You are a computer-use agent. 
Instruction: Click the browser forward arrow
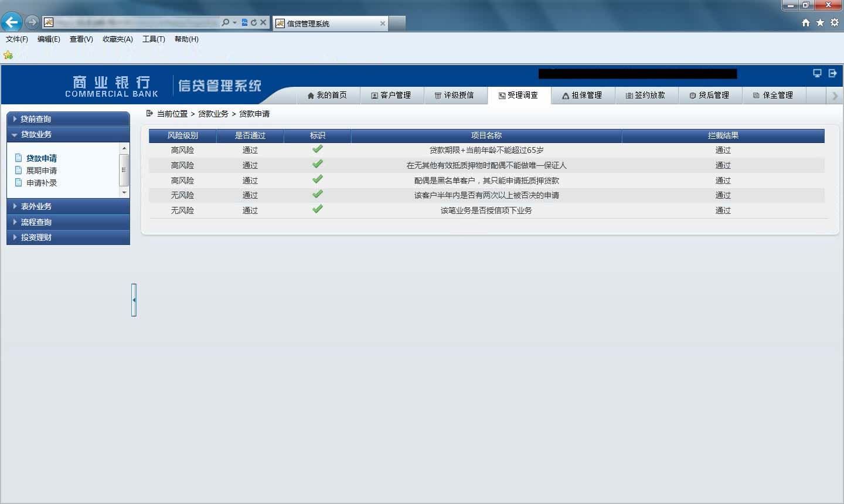pos(32,22)
